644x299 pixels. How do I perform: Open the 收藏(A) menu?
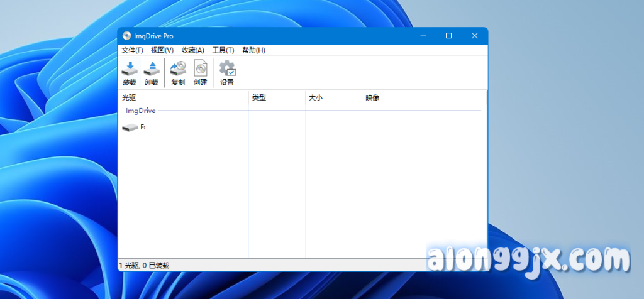(192, 50)
